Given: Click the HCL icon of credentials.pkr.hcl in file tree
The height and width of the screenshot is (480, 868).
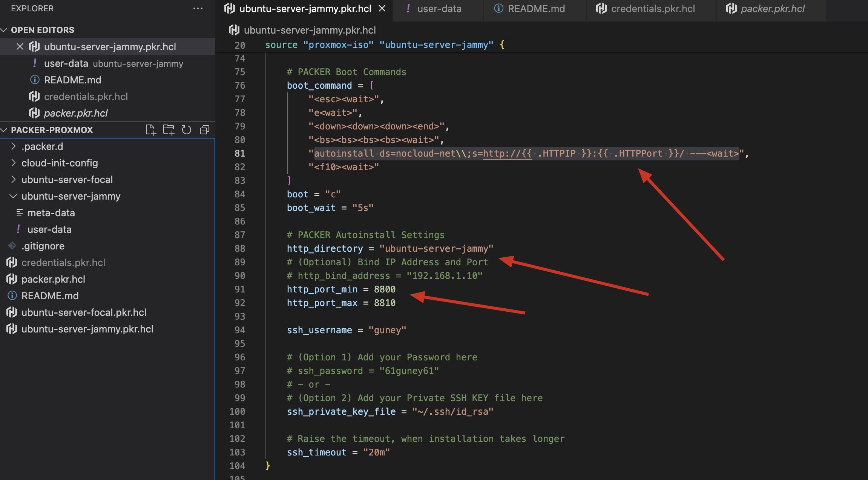Looking at the screenshot, I should coord(12,262).
